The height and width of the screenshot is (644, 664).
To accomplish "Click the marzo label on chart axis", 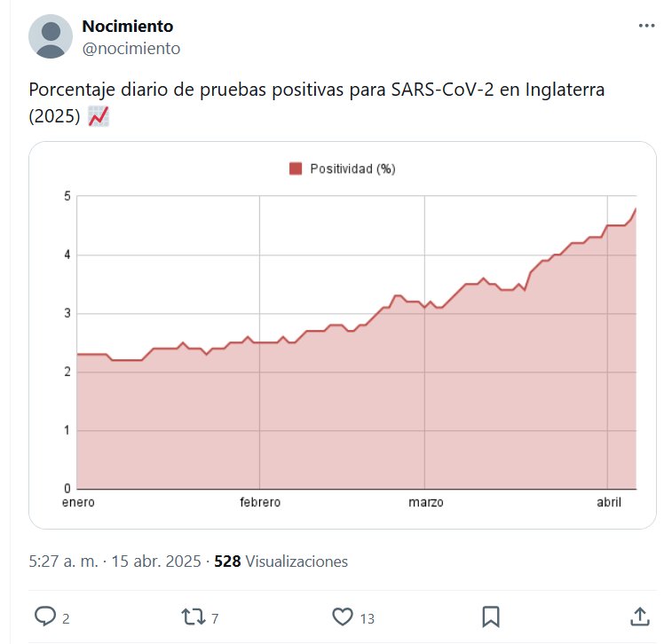I will tap(426, 503).
